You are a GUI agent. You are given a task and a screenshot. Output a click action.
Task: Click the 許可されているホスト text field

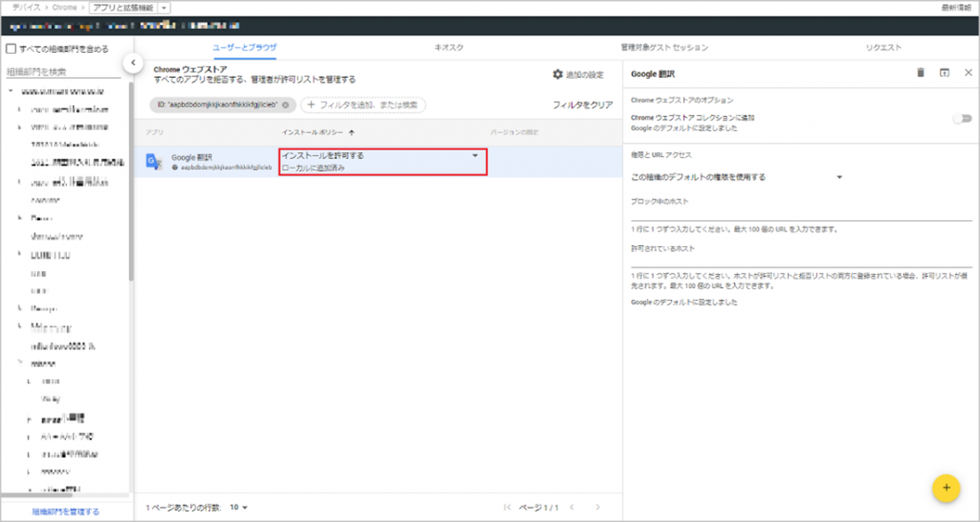click(x=801, y=261)
